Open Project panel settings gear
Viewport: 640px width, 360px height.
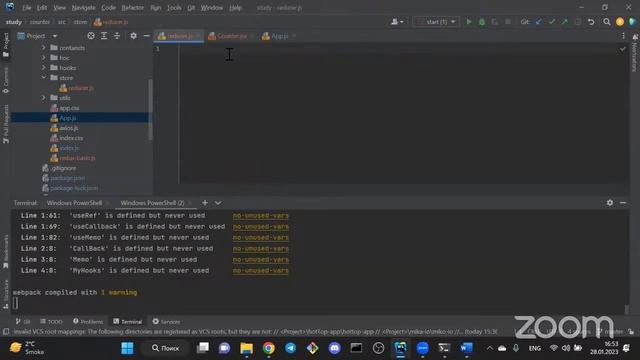[x=133, y=36]
